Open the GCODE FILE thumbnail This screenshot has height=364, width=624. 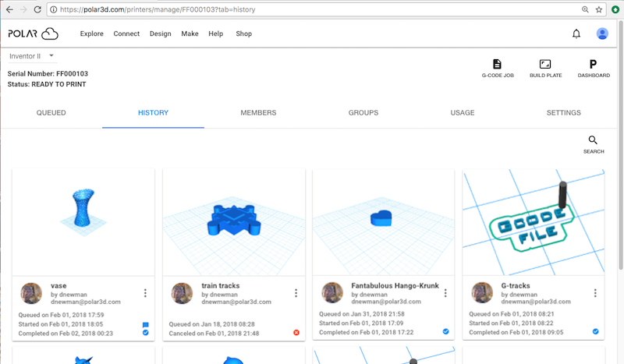(x=534, y=222)
